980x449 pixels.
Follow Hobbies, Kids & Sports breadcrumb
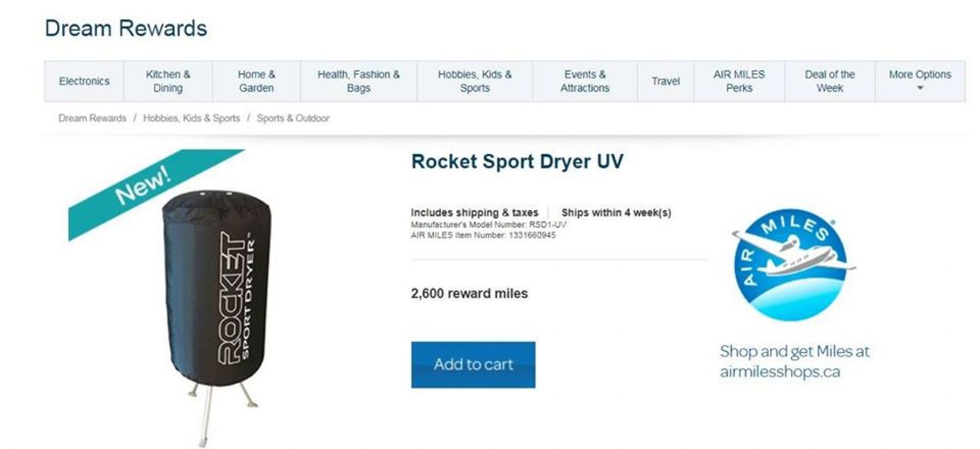(x=191, y=118)
